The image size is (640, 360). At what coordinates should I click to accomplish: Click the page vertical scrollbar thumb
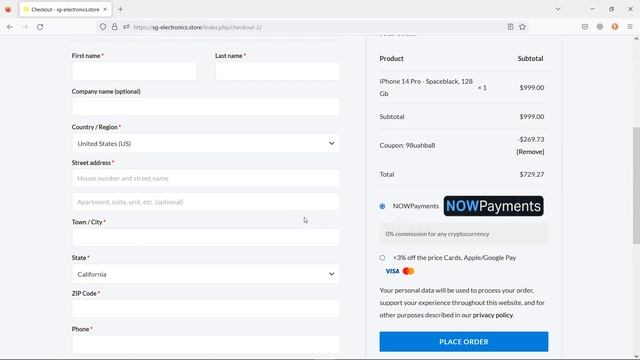636,186
